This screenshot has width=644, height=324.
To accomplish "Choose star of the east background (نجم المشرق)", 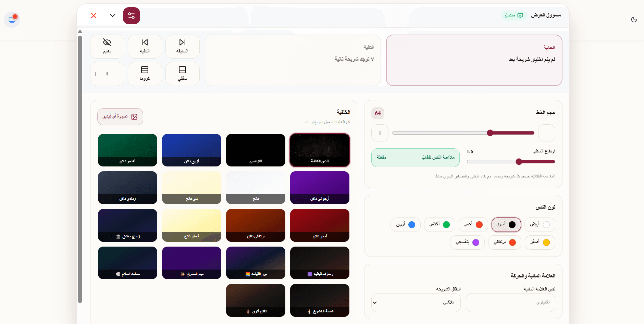I will click(x=191, y=263).
